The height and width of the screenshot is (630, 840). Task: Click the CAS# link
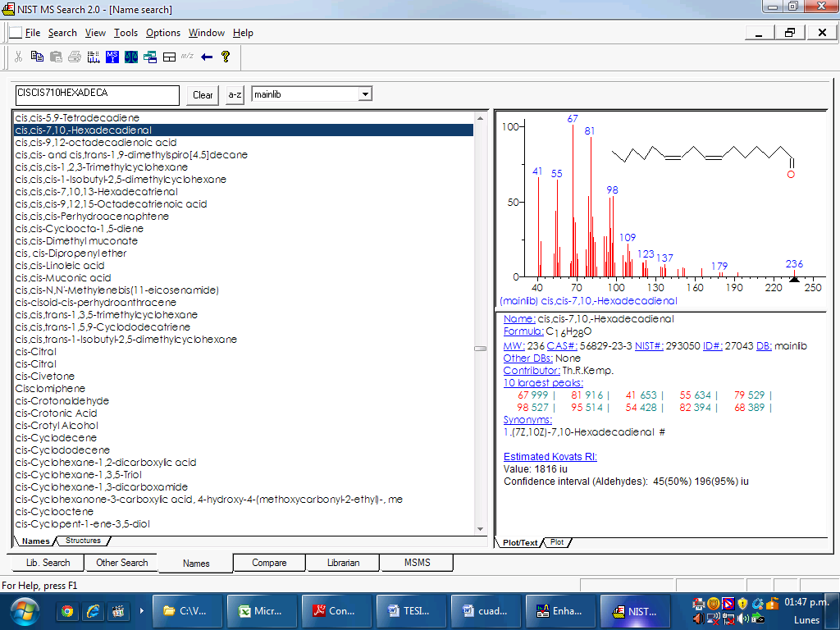pyautogui.click(x=562, y=346)
